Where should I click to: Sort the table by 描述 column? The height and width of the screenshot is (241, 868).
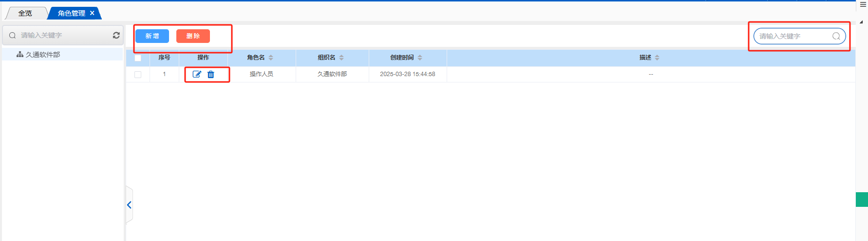tap(657, 58)
